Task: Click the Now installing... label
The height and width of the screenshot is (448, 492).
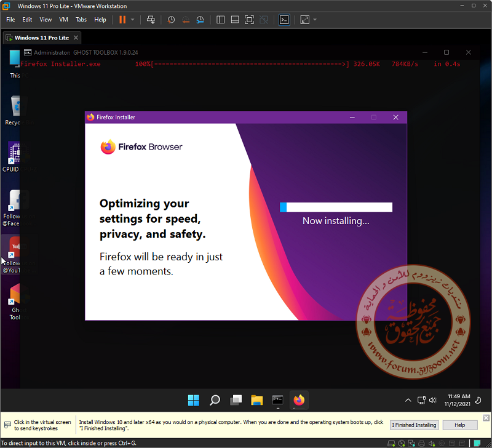Action: click(x=336, y=221)
